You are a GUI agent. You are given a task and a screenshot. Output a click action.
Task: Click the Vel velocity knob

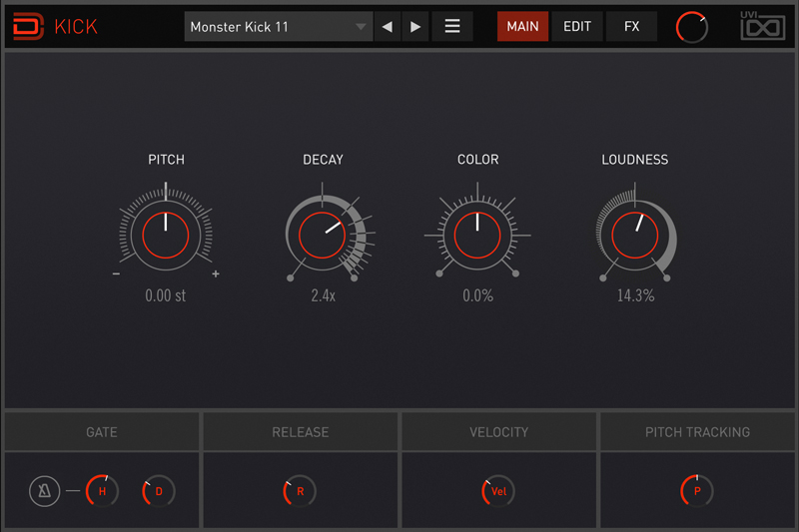pos(498,491)
